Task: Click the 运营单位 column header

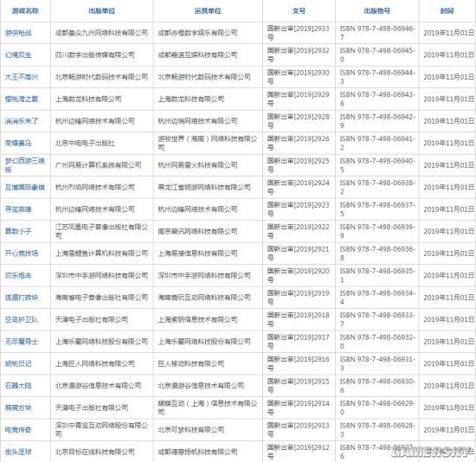Action: [x=208, y=11]
